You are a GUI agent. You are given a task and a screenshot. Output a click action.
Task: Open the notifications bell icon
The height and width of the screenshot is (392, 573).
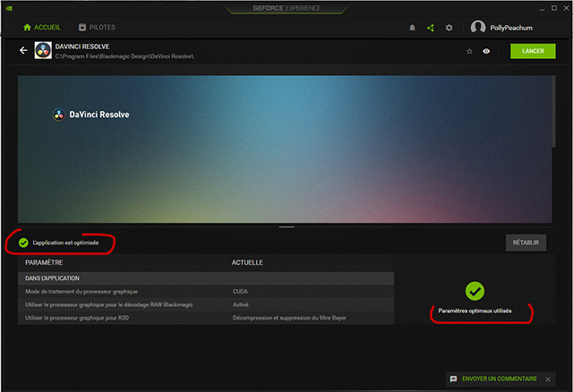[x=412, y=28]
